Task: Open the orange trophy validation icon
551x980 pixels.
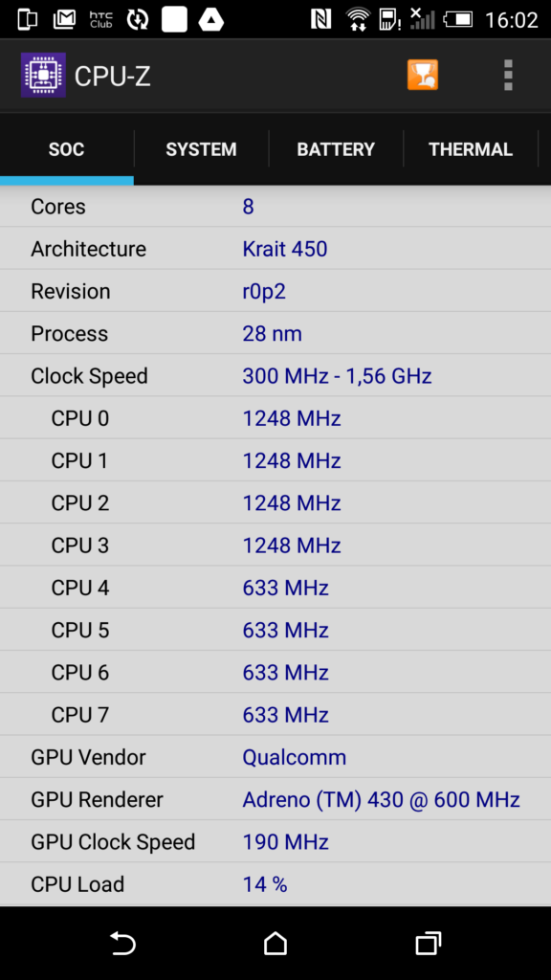Action: coord(423,75)
